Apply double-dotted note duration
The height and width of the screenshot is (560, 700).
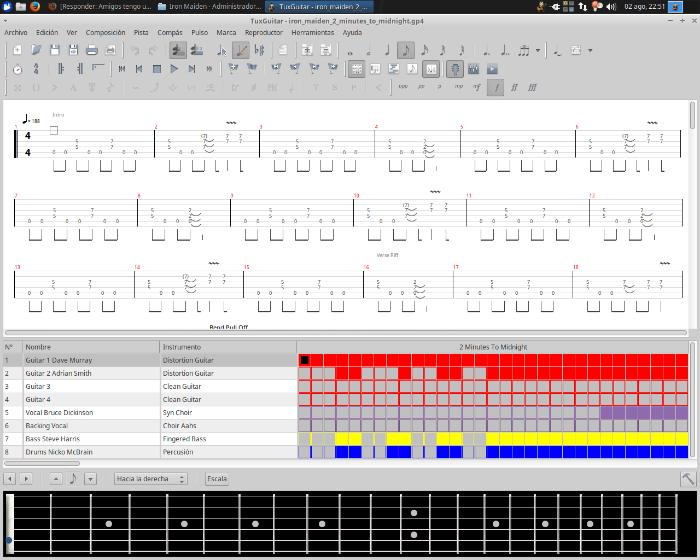click(x=505, y=50)
